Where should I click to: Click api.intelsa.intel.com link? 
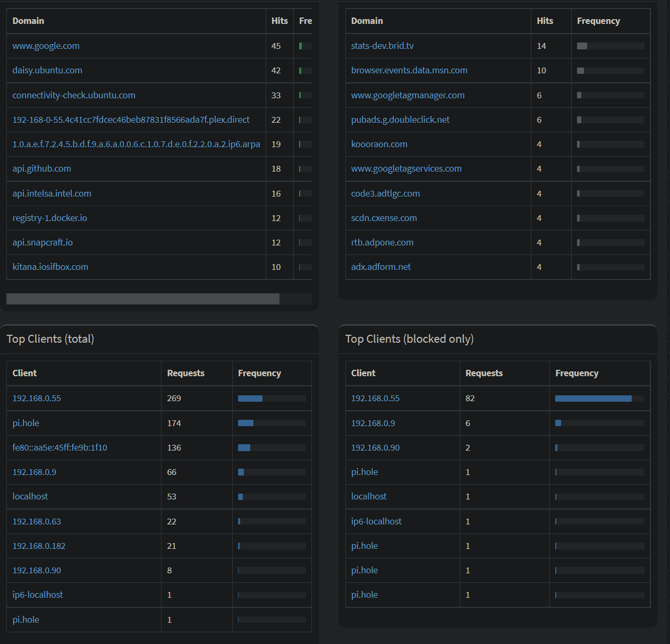[x=52, y=193]
